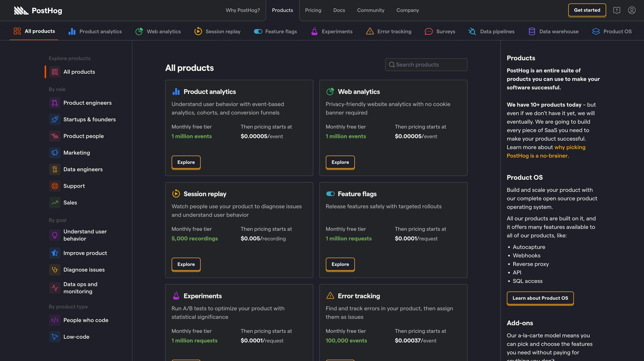Click the All products grid icon in tab bar
Screen dimensions: 644x361
(x=17, y=31)
